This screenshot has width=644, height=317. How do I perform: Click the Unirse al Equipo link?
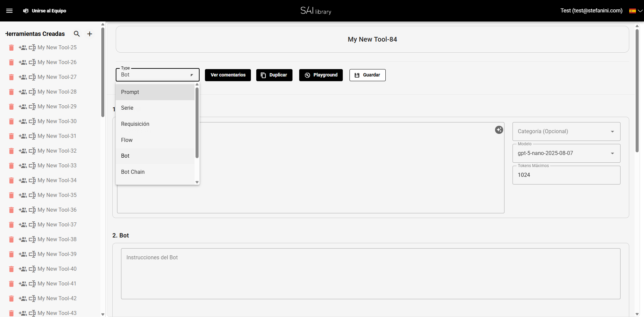45,11
